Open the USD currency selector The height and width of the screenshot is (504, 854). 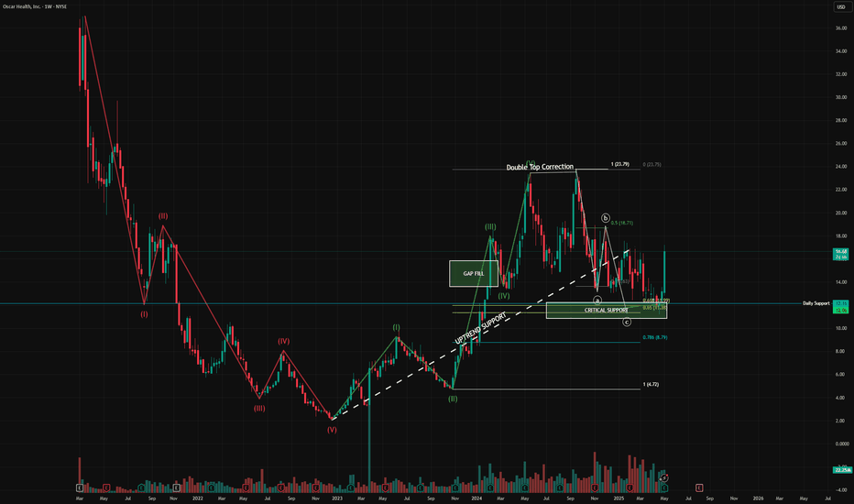(841, 6)
